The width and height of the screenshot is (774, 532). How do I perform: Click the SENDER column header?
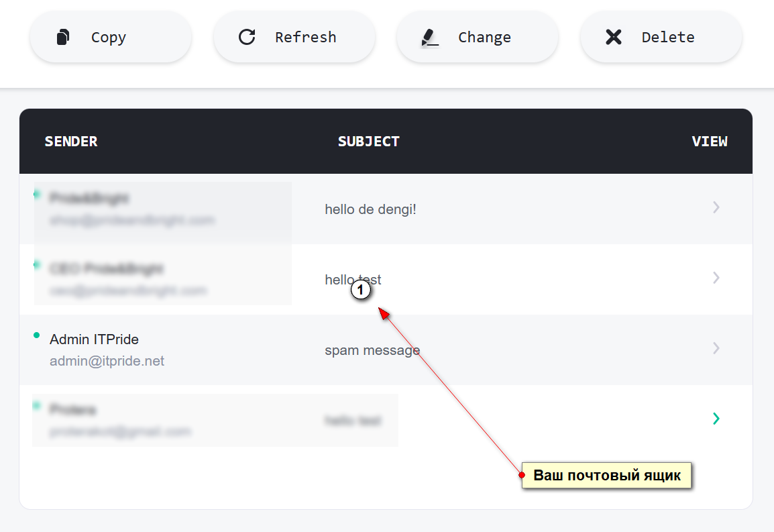pos(71,142)
